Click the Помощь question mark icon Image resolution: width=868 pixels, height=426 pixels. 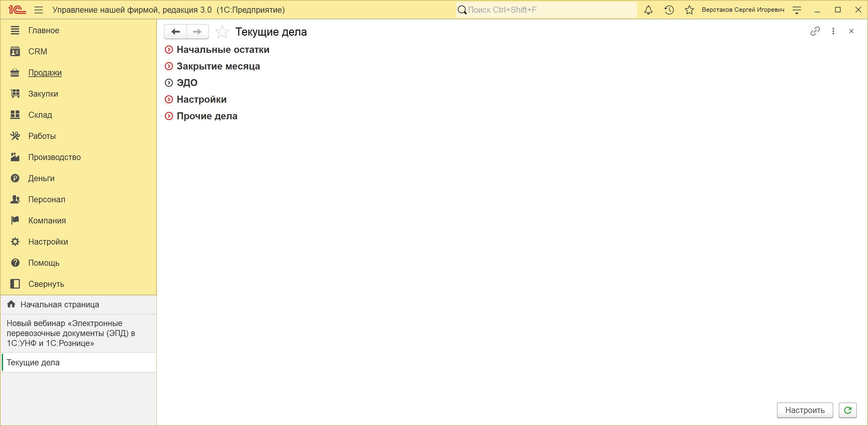(15, 263)
